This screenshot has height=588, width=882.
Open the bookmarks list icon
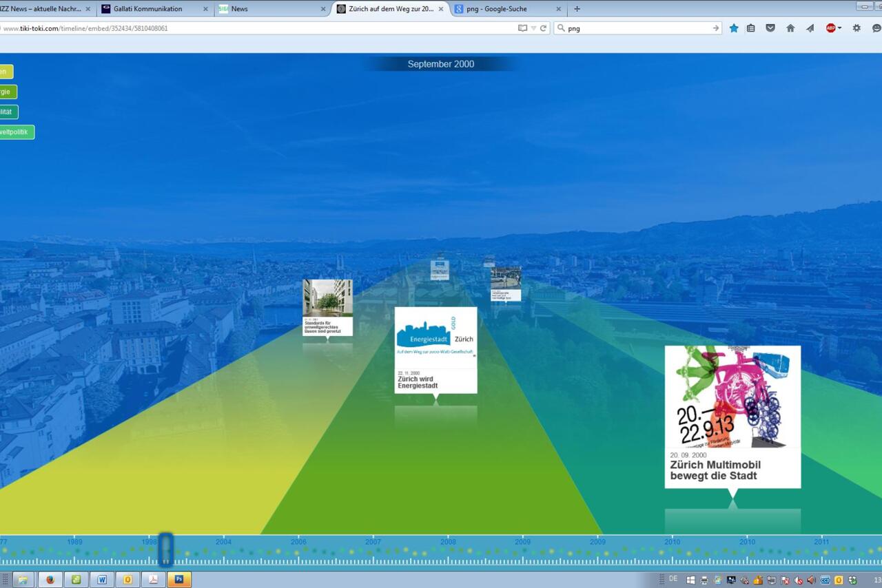pyautogui.click(x=751, y=28)
